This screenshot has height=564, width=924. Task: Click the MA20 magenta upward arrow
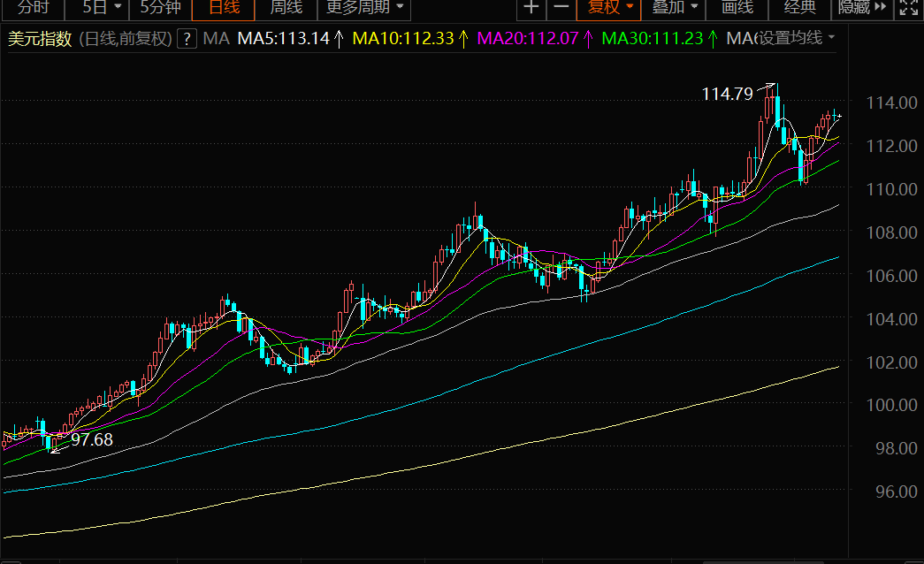pyautogui.click(x=588, y=39)
